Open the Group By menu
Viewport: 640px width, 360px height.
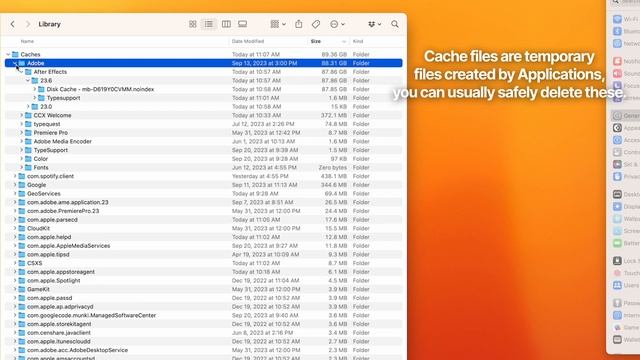pos(278,24)
